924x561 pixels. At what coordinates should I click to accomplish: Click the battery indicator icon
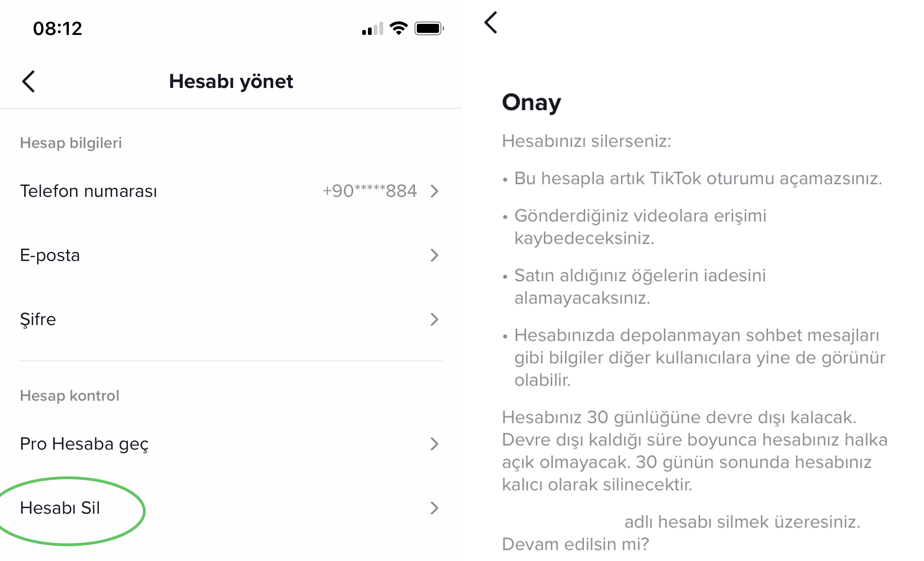428,28
